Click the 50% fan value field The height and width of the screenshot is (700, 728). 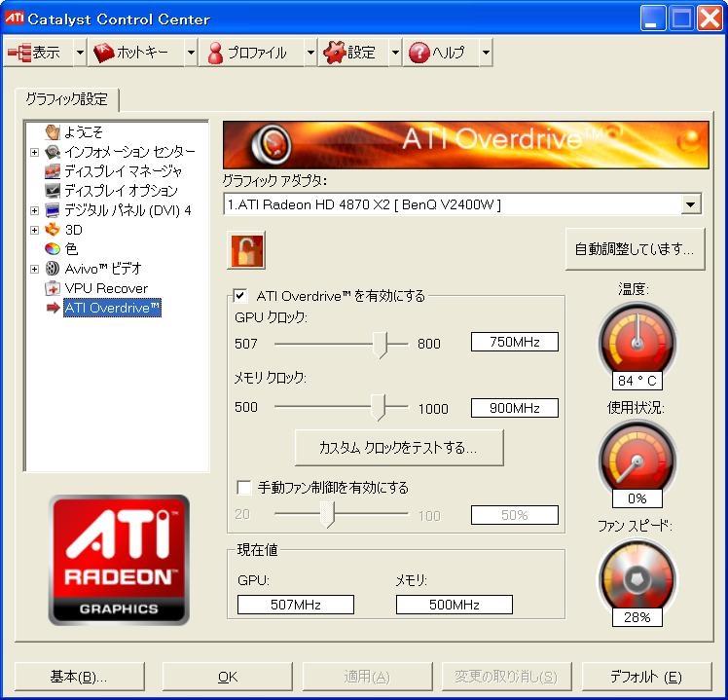(515, 515)
